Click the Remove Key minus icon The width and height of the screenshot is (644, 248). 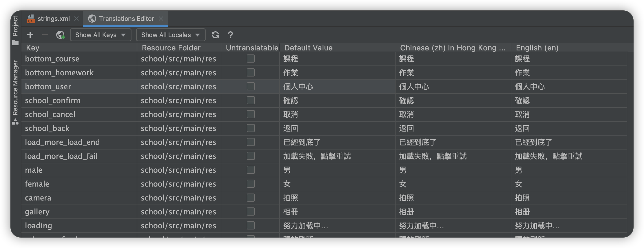45,35
